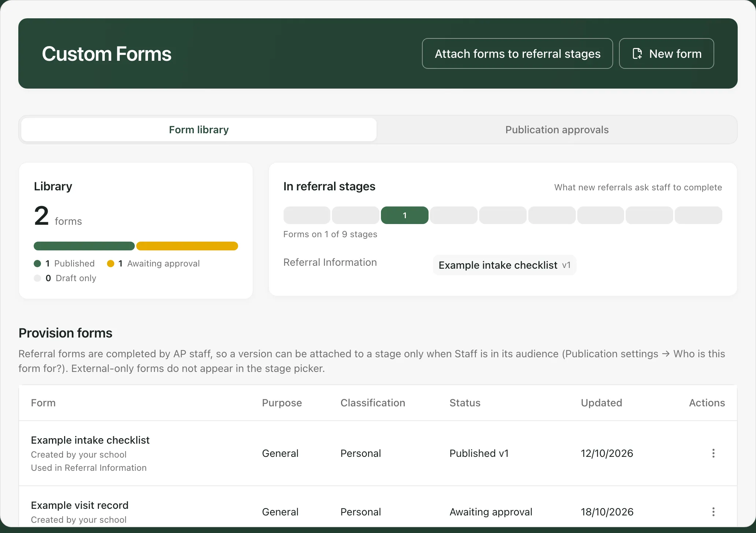Click 'Used in Referral Information' text
756x533 pixels.
pos(89,468)
